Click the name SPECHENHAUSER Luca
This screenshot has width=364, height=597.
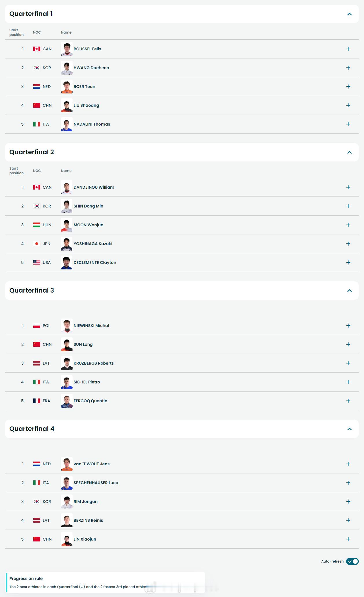tap(96, 483)
